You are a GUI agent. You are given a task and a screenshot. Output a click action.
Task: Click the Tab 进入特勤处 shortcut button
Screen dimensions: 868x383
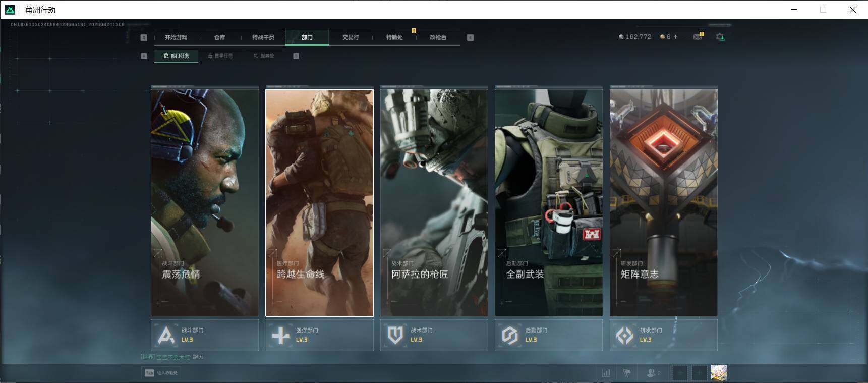[x=161, y=373]
